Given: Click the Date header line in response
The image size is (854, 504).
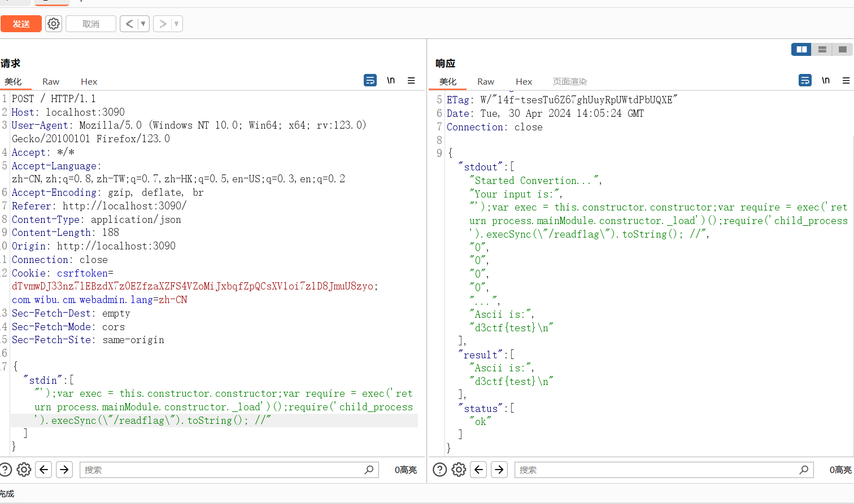Looking at the screenshot, I should click(545, 113).
